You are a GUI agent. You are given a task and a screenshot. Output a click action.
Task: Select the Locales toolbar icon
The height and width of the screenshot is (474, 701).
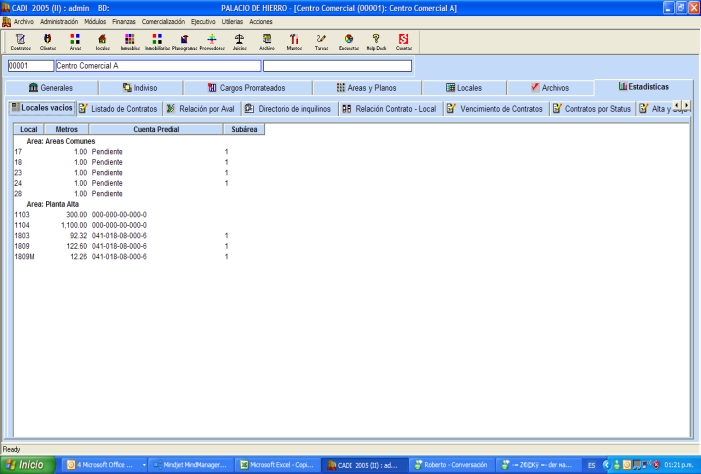[102, 40]
